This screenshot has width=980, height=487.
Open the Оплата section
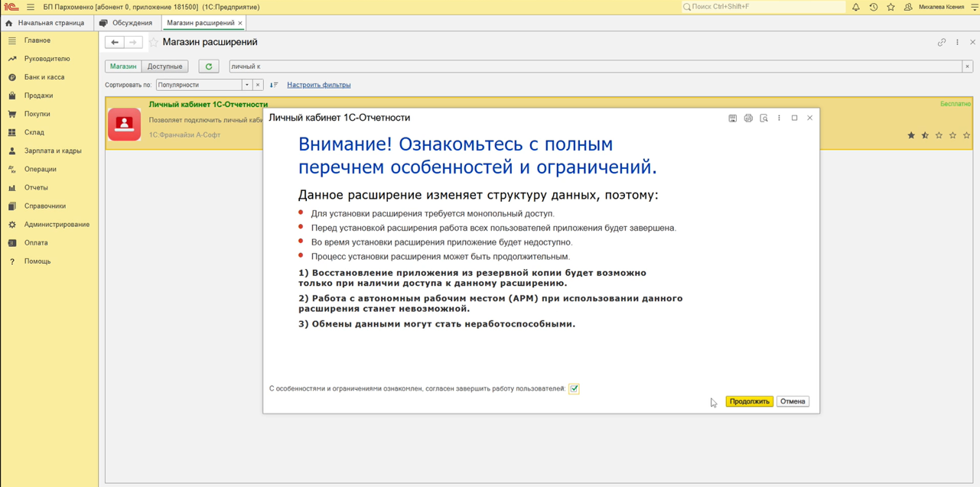click(49, 242)
